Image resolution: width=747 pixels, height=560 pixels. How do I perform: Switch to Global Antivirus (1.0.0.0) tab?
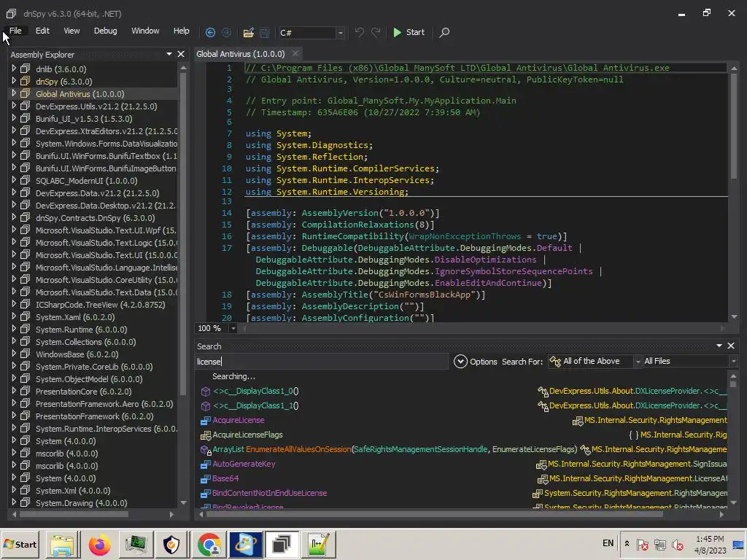coord(241,54)
